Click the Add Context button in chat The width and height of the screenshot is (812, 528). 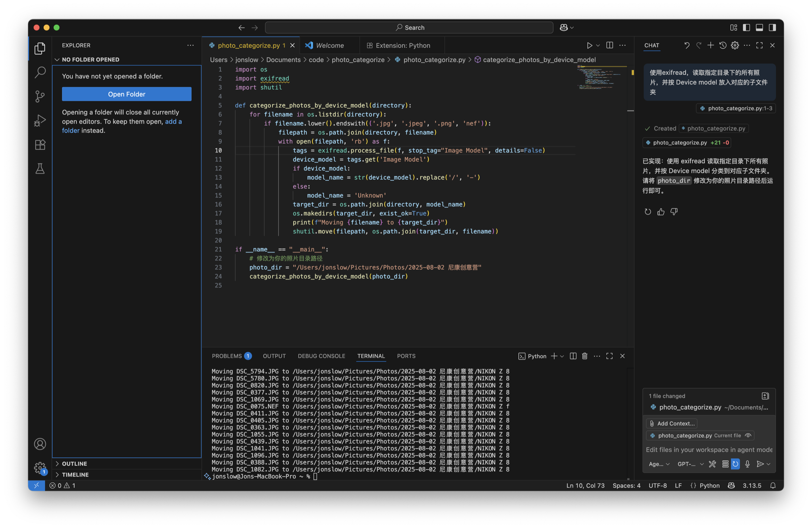pos(672,423)
